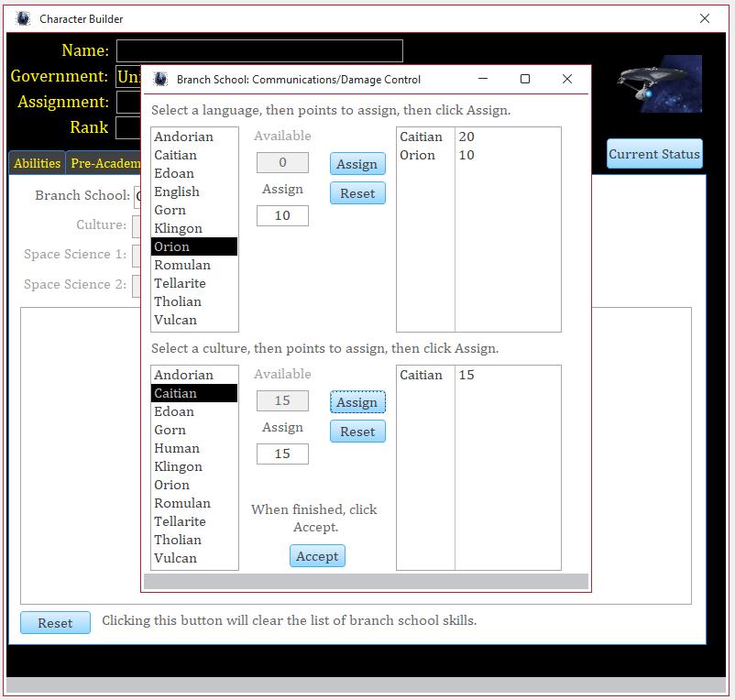Viewport: 735px width, 700px height.
Task: Choose Human in the culture list
Action: click(177, 448)
